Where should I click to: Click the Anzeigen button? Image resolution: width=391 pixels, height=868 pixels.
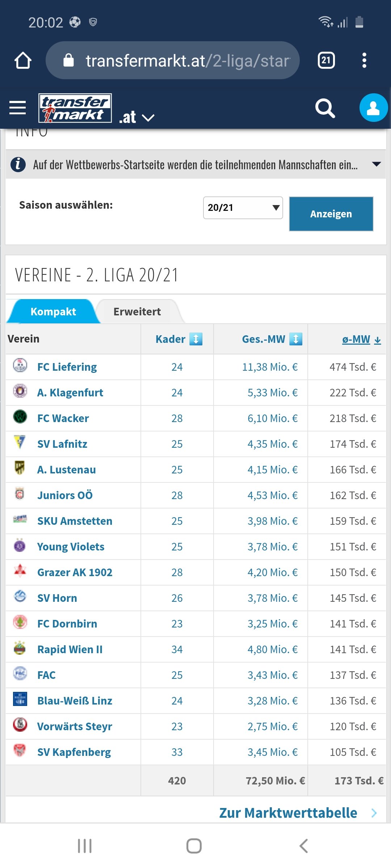tap(331, 214)
